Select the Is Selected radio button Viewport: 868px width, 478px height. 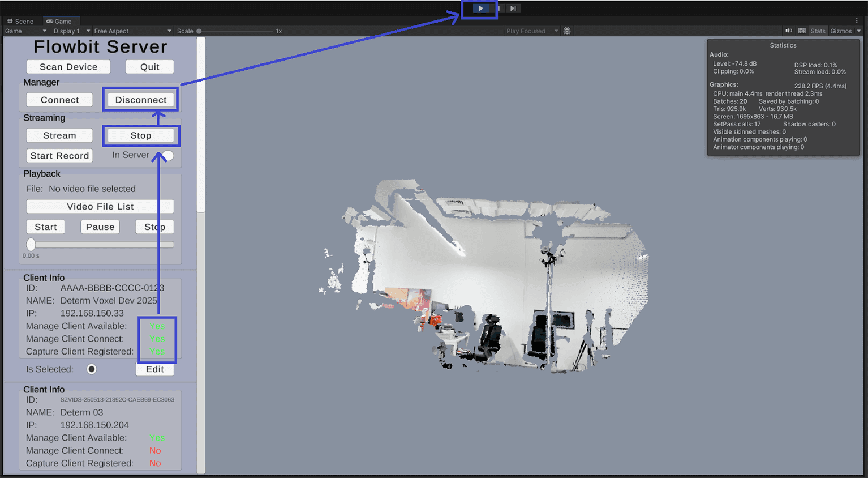coord(91,369)
